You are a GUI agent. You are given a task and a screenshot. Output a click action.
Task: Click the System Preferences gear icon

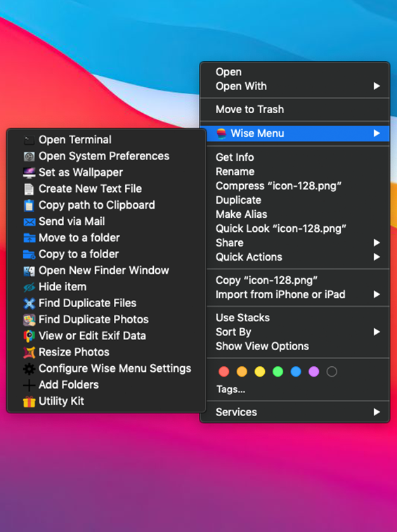coord(30,156)
